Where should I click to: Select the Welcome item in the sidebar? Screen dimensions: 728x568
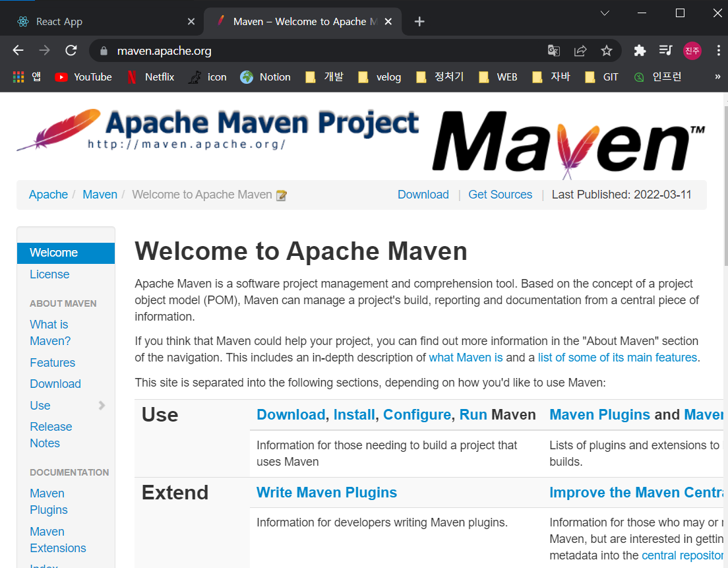[x=53, y=252]
